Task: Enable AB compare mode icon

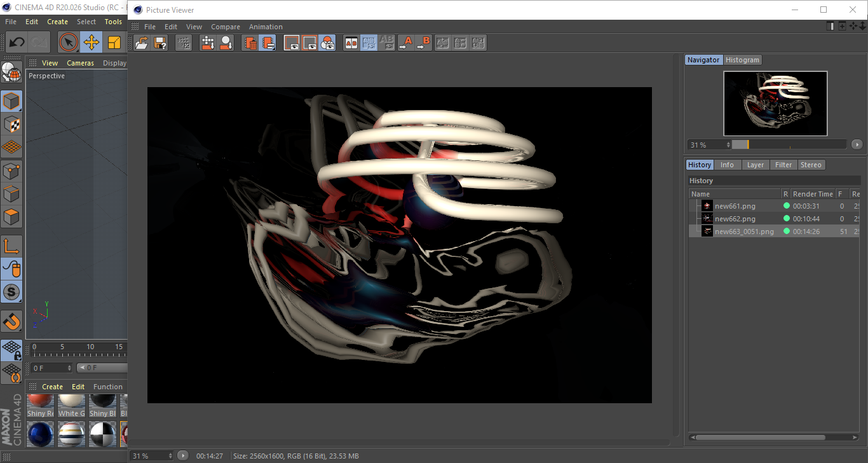Action: tap(351, 43)
